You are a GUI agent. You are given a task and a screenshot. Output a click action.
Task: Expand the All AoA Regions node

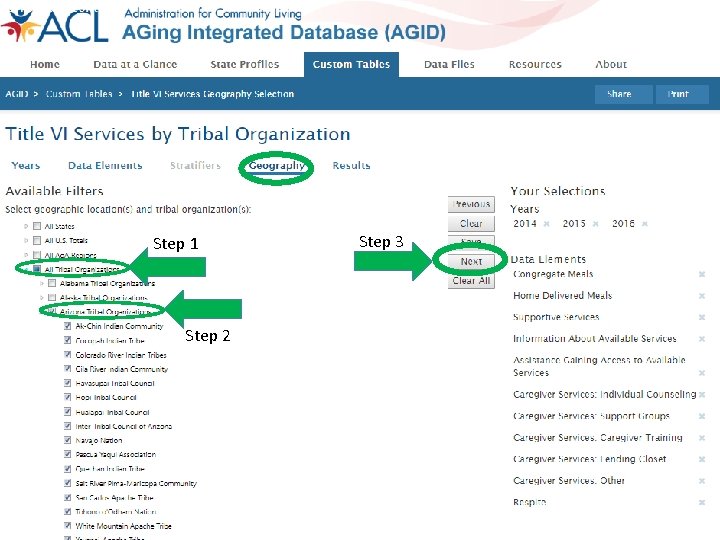click(x=26, y=255)
